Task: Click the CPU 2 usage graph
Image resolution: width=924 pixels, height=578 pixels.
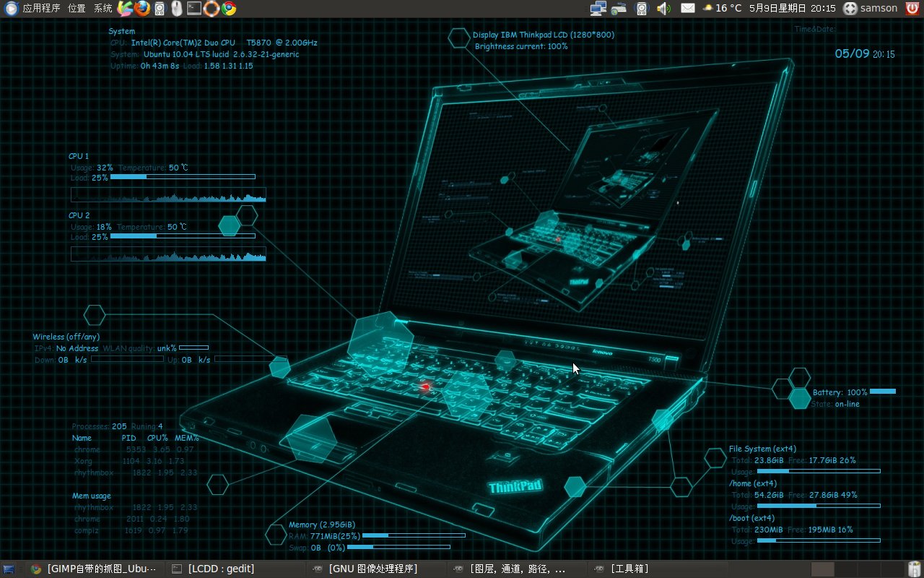Action: pyautogui.click(x=168, y=254)
